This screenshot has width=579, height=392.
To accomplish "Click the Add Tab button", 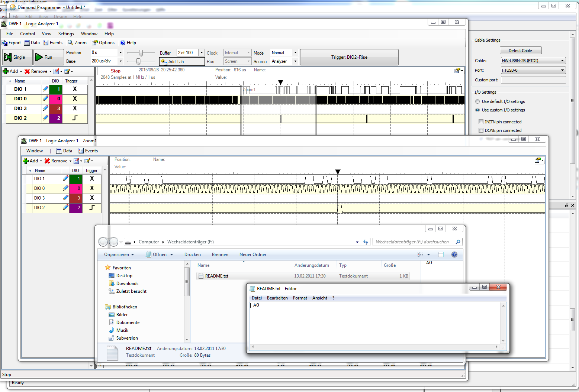I will [x=182, y=62].
